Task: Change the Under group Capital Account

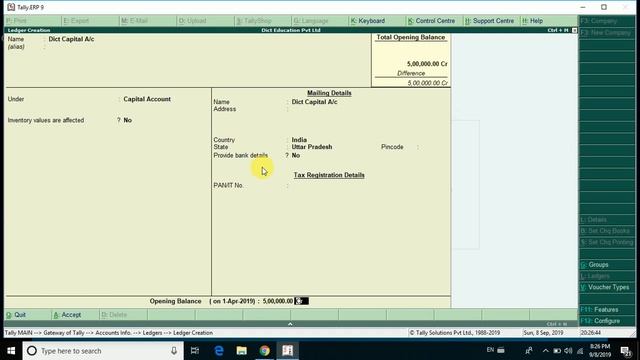Action: 147,99
